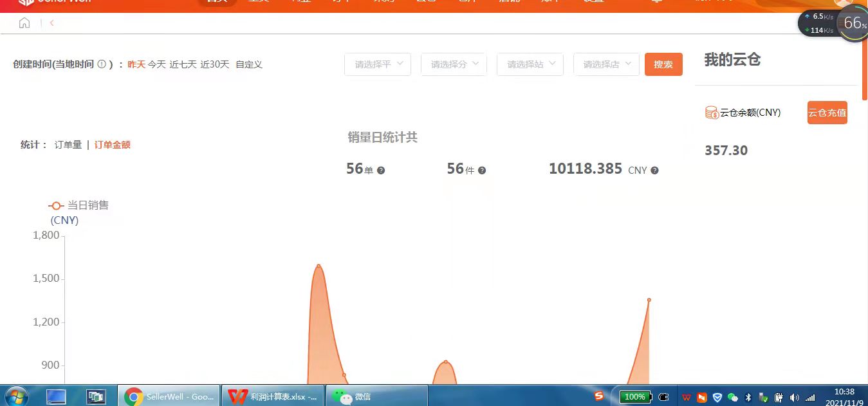Screen dimensions: 868x406
Task: Expand the 请选择店 store dropdown
Action: click(606, 64)
